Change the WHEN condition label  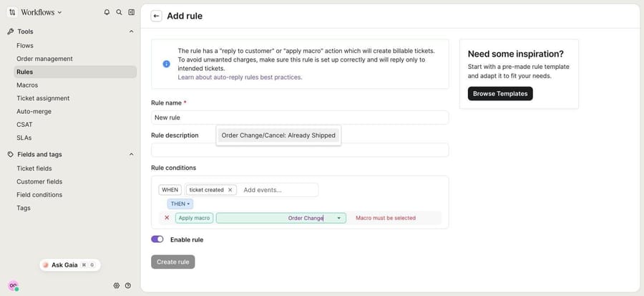[170, 190]
